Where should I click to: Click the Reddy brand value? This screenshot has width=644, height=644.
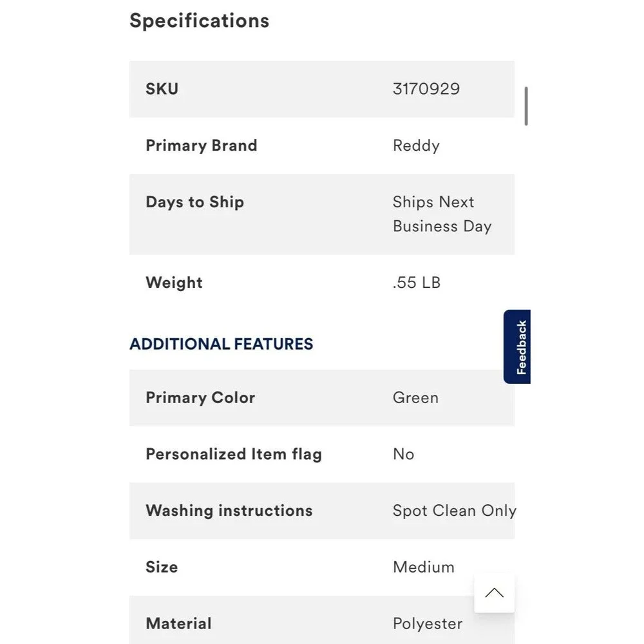coord(416,146)
